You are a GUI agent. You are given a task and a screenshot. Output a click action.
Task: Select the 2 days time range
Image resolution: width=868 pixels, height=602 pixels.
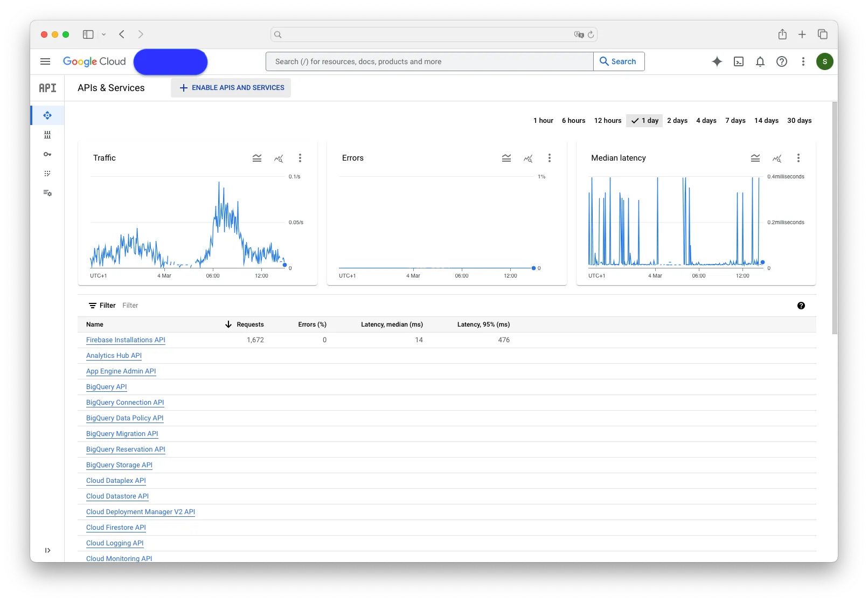[677, 121]
